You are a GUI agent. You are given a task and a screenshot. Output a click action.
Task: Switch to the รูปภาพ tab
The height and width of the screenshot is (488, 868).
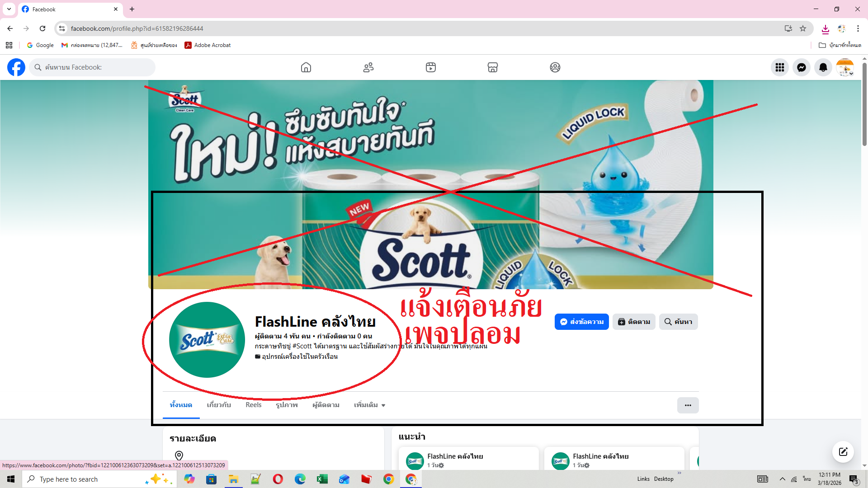[x=286, y=405]
